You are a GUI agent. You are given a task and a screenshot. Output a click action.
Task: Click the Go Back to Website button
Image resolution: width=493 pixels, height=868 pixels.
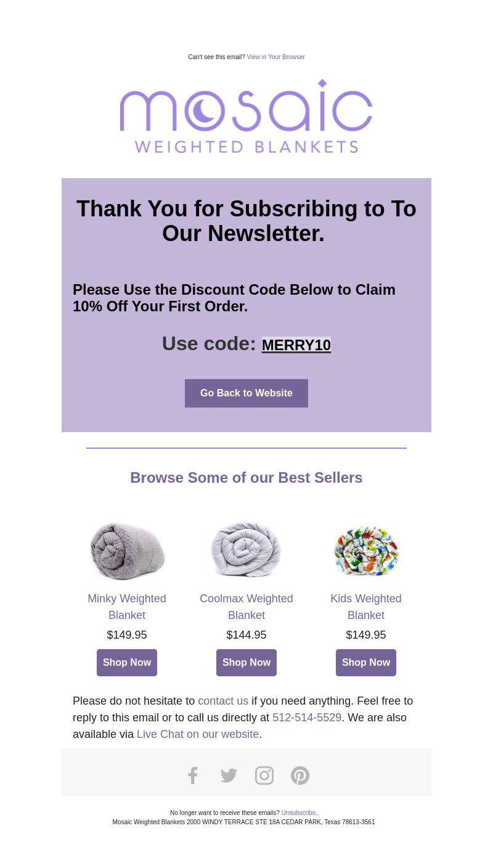[246, 393]
